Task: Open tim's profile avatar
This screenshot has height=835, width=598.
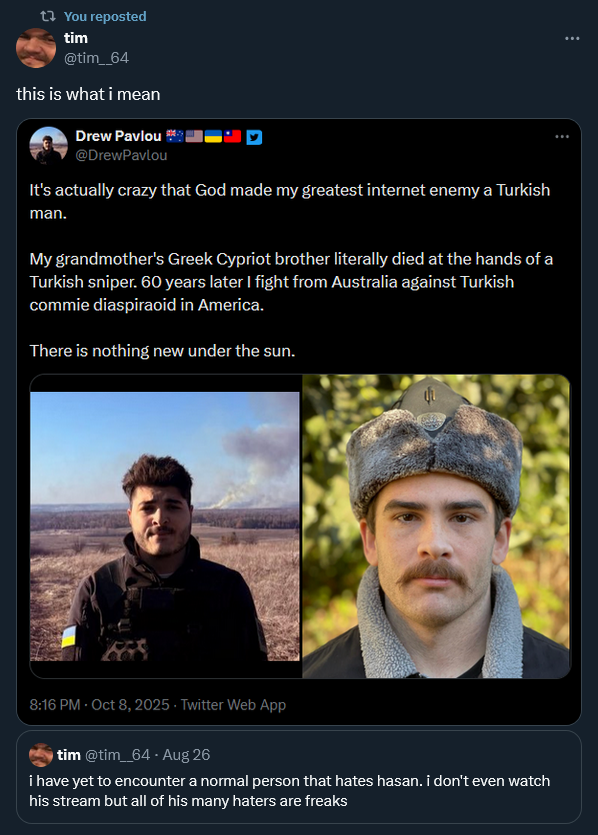Action: [x=36, y=48]
